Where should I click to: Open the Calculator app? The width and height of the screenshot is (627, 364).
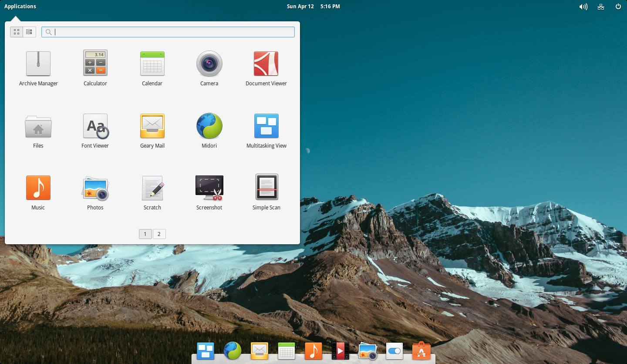pos(95,64)
